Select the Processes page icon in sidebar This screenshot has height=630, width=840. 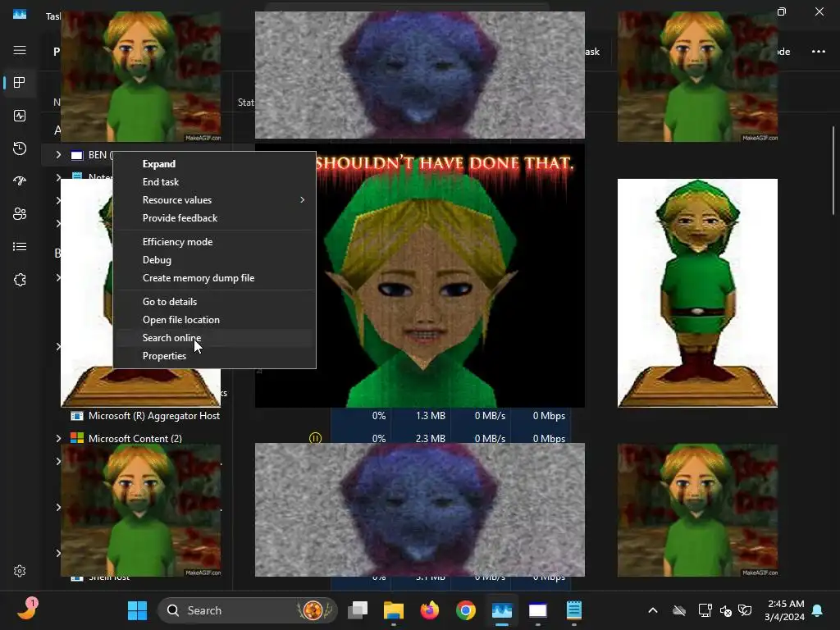pyautogui.click(x=20, y=83)
